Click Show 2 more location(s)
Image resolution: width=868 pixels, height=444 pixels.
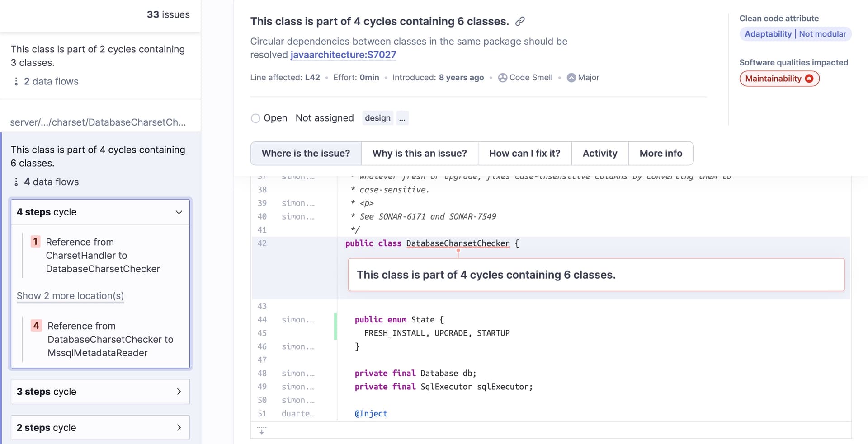click(70, 296)
